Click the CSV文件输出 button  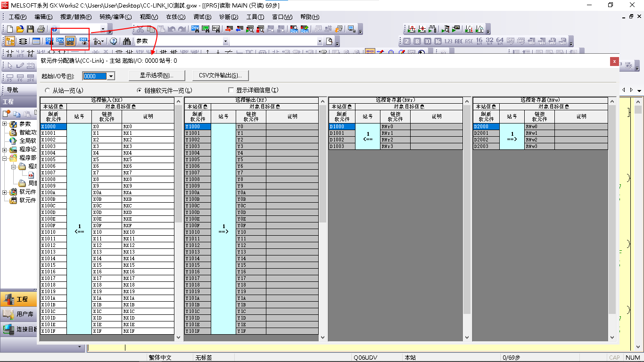click(220, 75)
